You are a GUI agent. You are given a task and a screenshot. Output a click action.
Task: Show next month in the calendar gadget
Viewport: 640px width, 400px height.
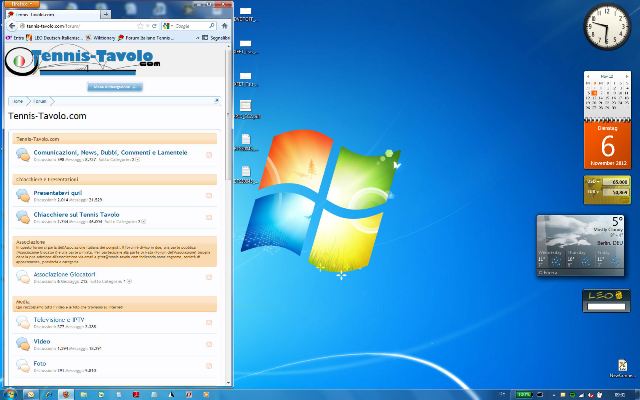[627, 76]
